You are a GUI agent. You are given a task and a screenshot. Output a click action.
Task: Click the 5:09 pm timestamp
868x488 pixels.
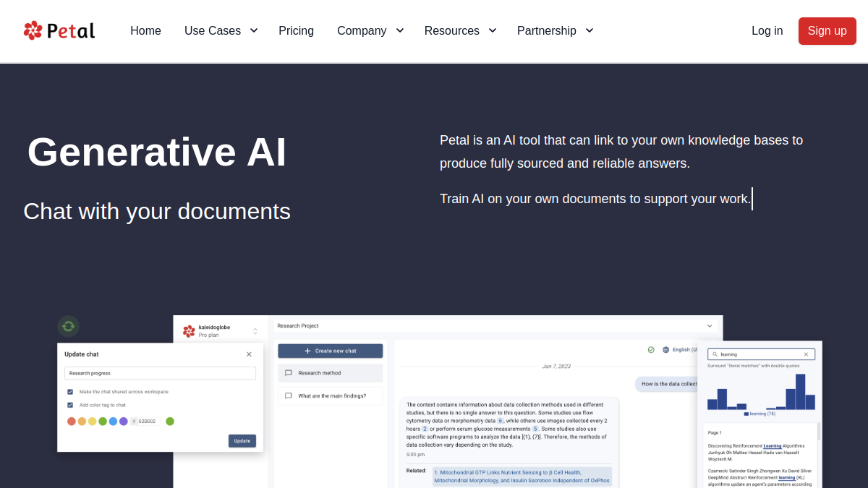(x=416, y=455)
